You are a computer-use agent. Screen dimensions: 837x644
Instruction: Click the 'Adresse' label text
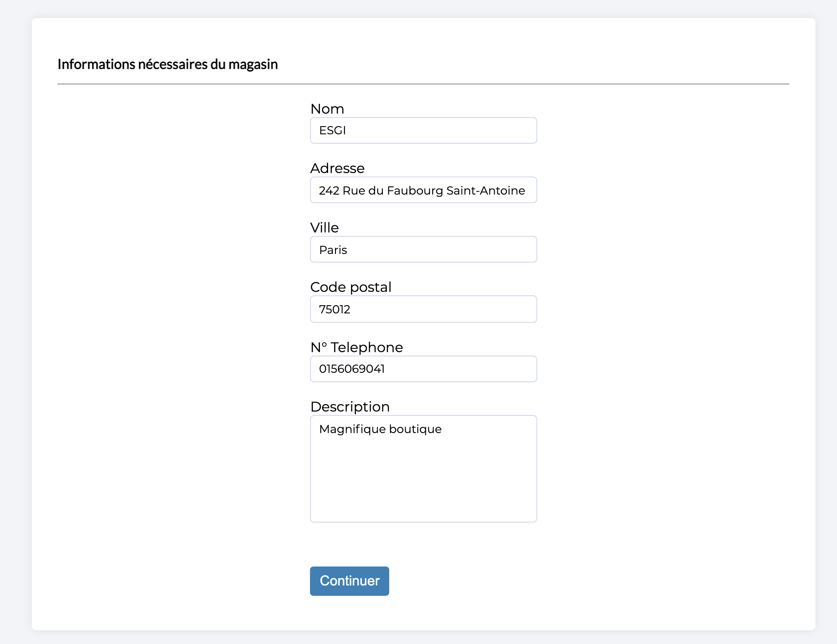337,168
